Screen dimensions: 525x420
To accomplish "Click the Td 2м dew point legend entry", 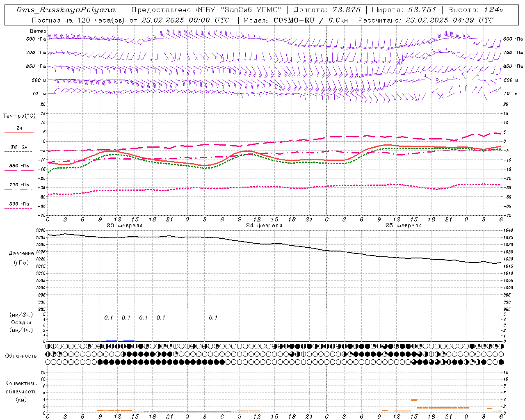I will (19, 148).
